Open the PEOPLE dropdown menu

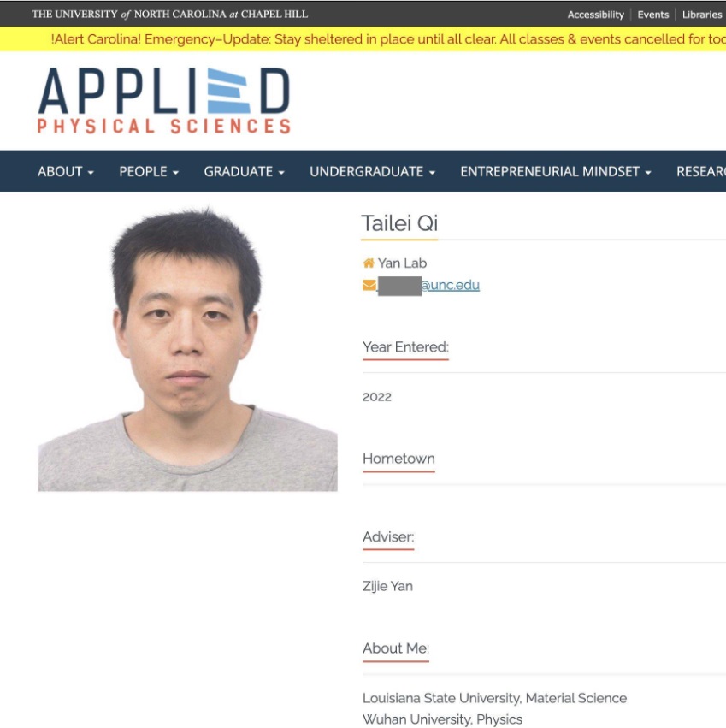click(x=148, y=171)
